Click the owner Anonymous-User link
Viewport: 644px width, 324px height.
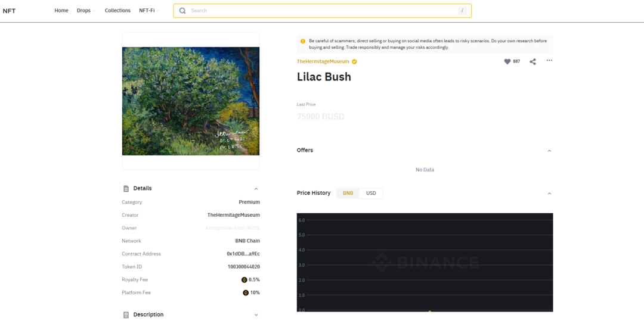coord(233,228)
